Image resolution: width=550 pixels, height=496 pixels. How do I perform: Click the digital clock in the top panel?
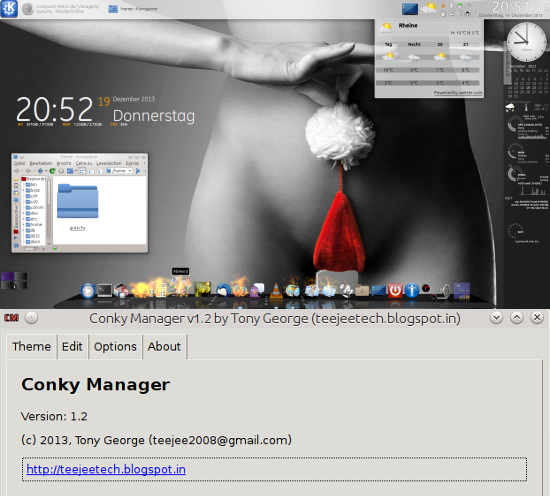click(x=510, y=9)
